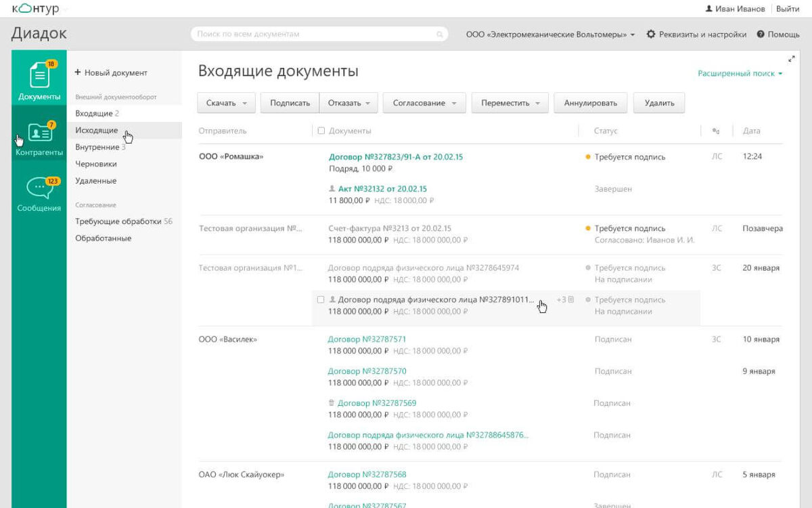Open Договор №32787571
This screenshot has width=812, height=508.
[367, 339]
